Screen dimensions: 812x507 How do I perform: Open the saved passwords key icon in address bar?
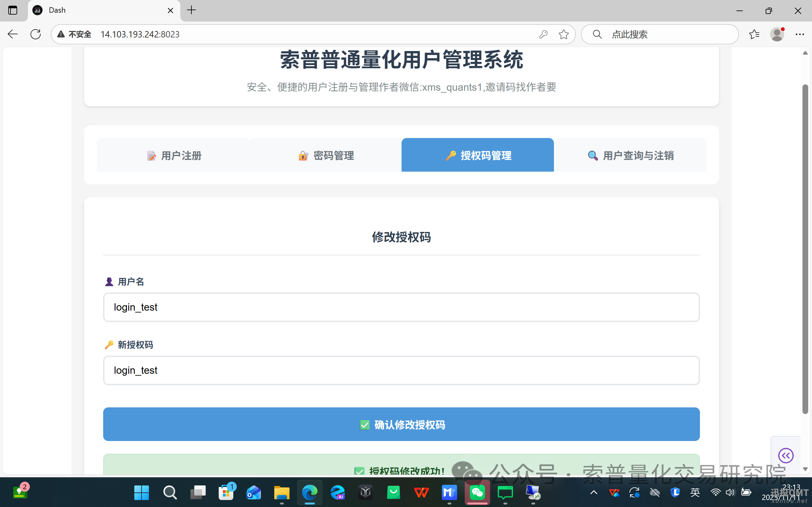point(543,34)
